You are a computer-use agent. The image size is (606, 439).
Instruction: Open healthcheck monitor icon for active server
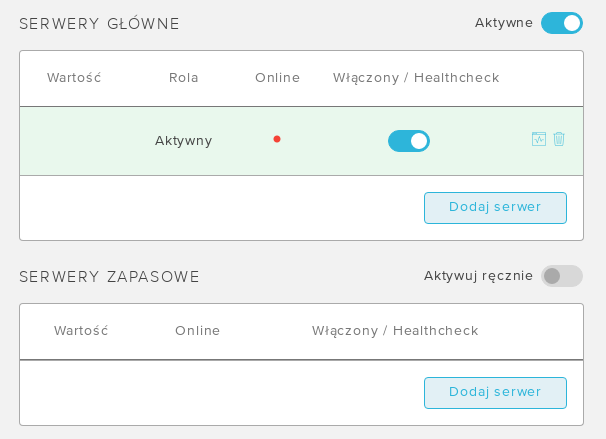[539, 139]
